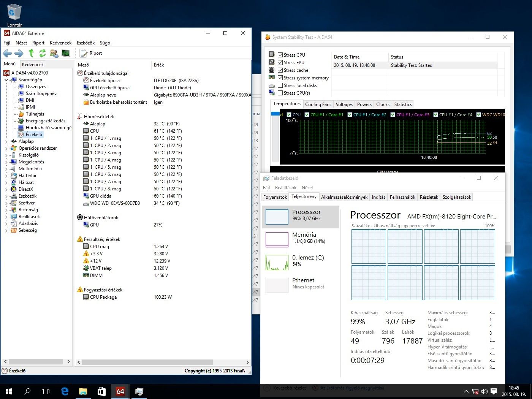The height and width of the screenshot is (399, 532).
Task: Select Energiagazdálkodás tree item
Action: pyautogui.click(x=45, y=121)
